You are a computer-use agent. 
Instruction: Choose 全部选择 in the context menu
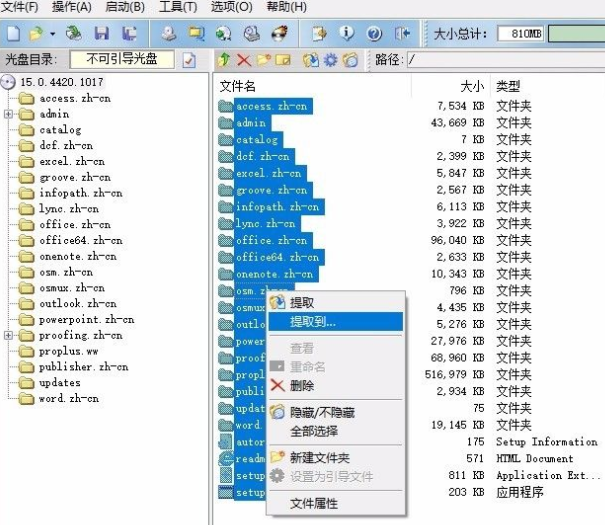tap(336, 431)
